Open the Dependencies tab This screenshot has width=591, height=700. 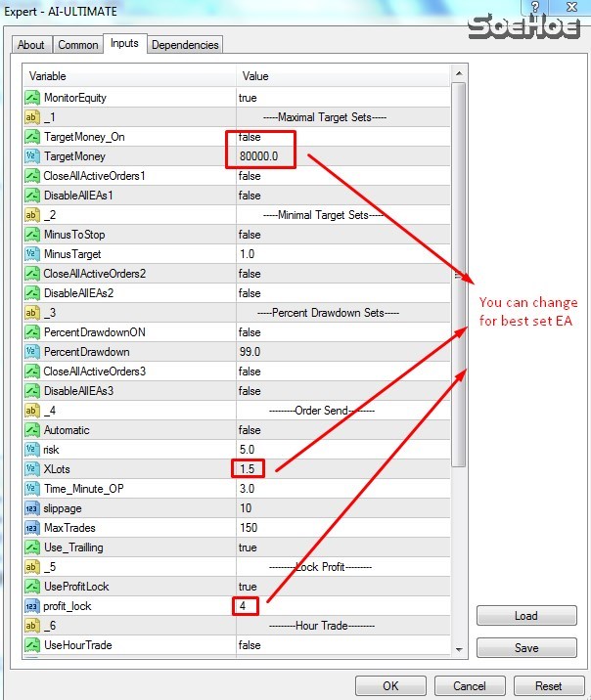click(186, 45)
